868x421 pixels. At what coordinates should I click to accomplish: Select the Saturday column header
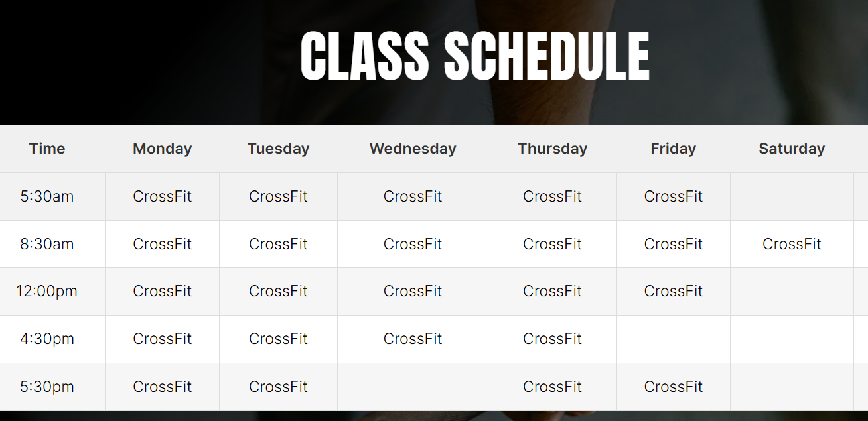792,149
